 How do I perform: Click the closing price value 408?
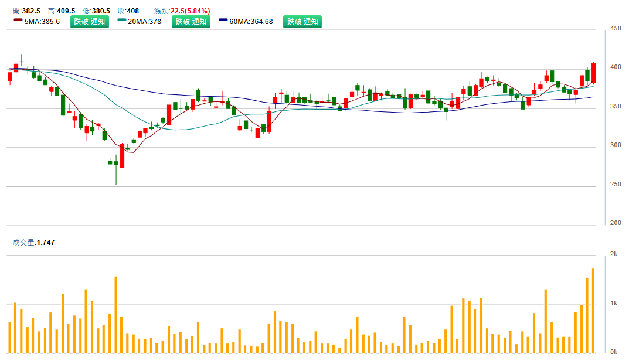pos(132,11)
